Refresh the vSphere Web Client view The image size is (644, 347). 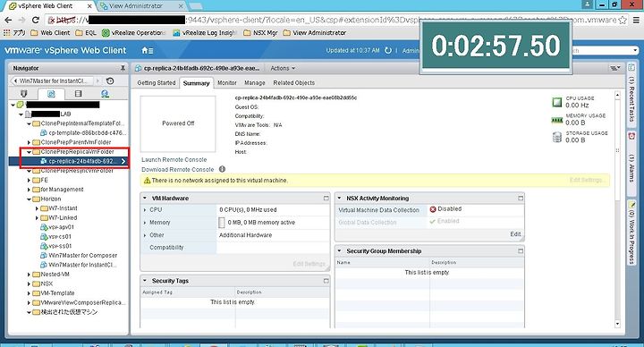tap(387, 50)
